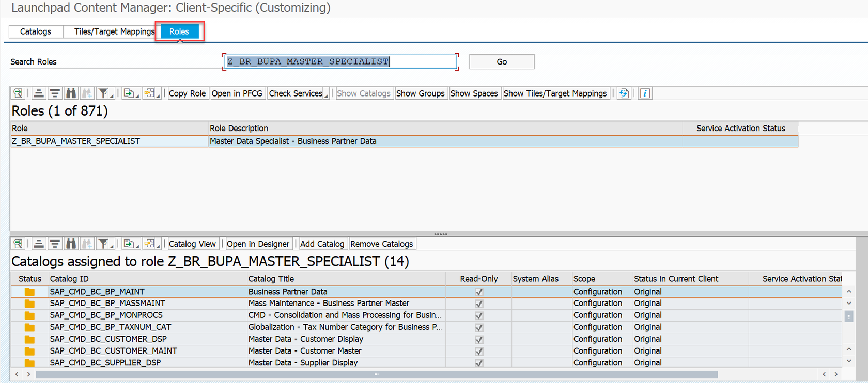Open Find binoculars in Roles toolbar
The width and height of the screenshot is (868, 383).
71,93
